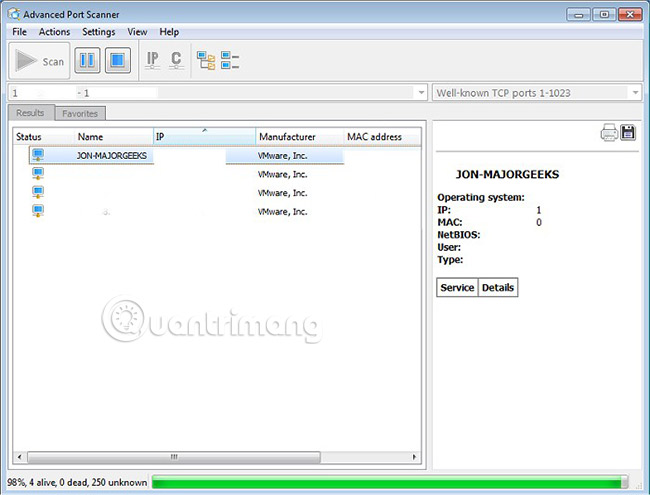Click the Operating system label

tap(481, 197)
